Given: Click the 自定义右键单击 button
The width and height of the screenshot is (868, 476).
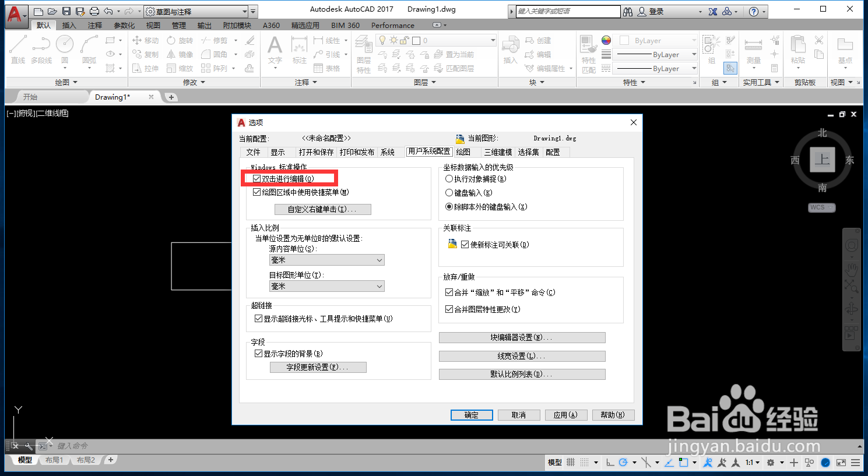Looking at the screenshot, I should pos(322,209).
